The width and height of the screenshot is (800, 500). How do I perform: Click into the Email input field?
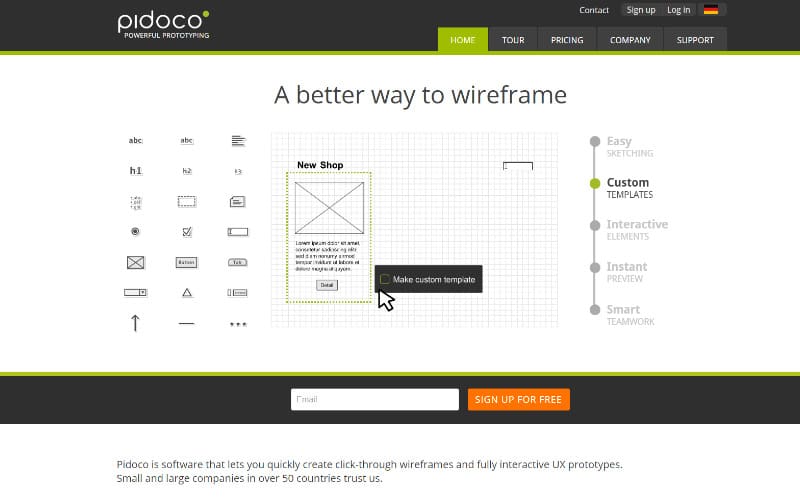(374, 399)
